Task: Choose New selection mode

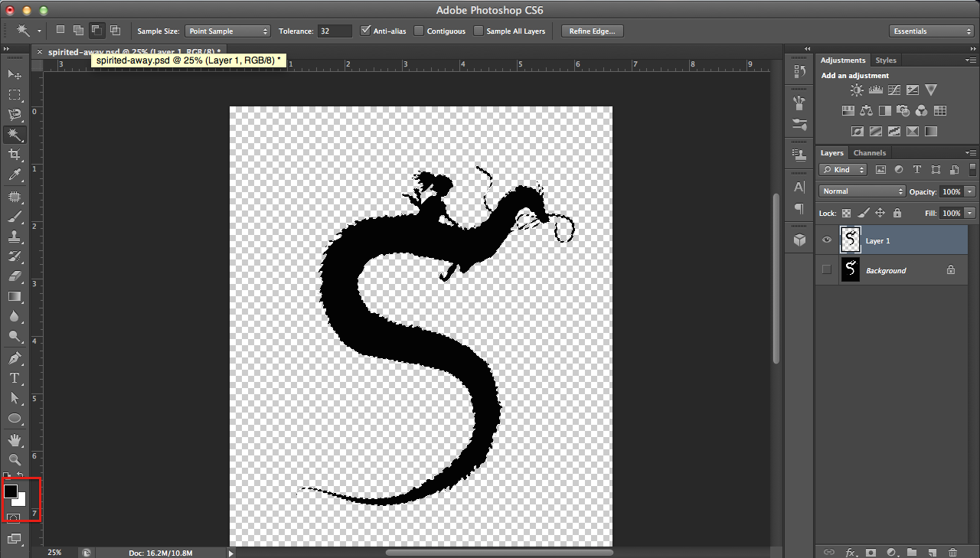Action: [60, 31]
